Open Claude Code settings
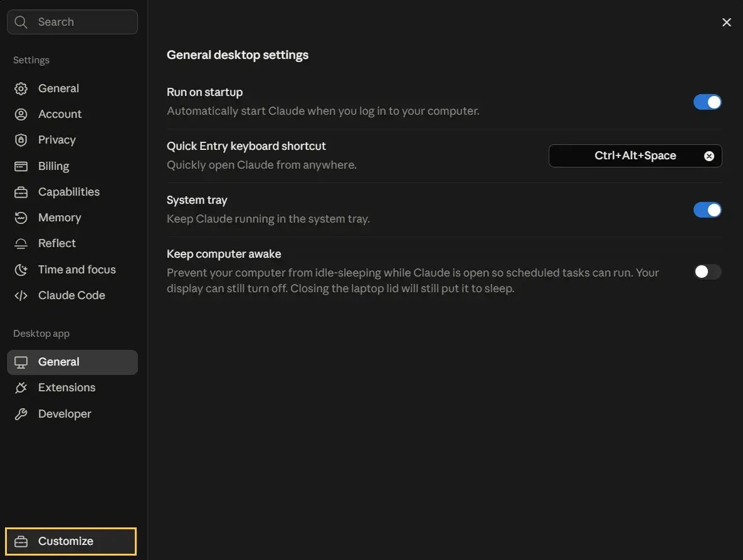Image resolution: width=743 pixels, height=560 pixels. (72, 295)
